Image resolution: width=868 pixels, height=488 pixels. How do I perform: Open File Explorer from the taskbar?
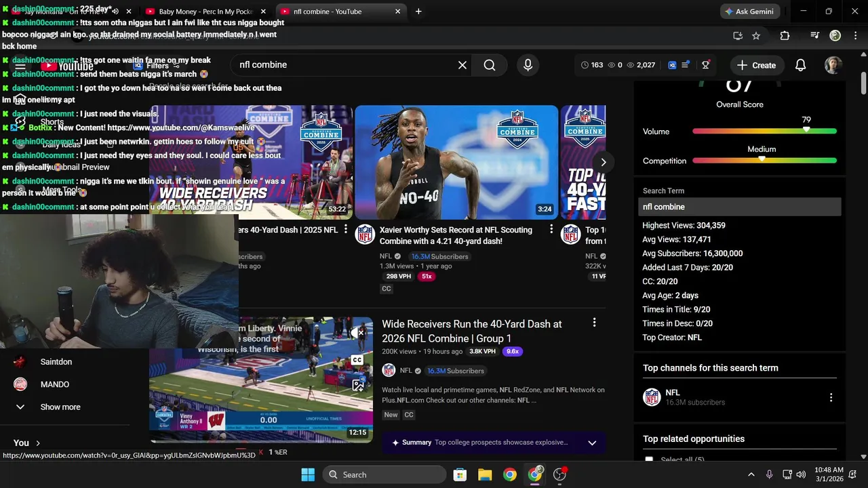[485, 474]
